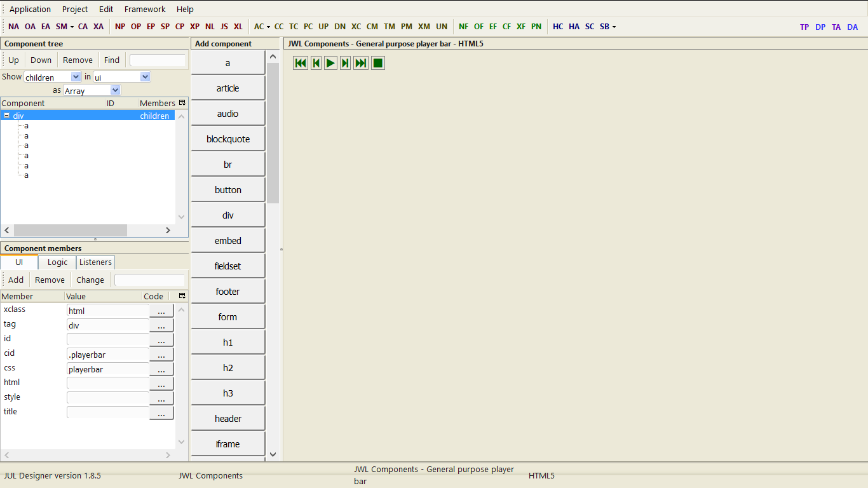Click the JS icon in the top toolbar

pyautogui.click(x=224, y=27)
